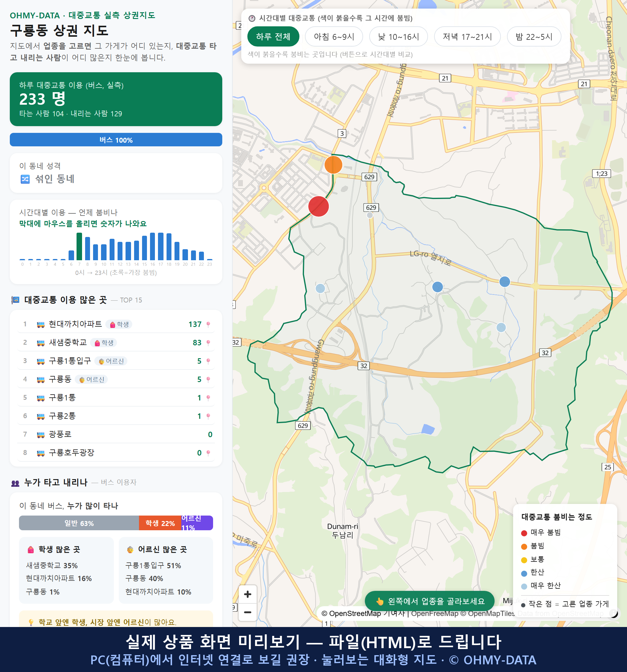Click the bus icon on 광풍로 row
This screenshot has width=627, height=672.
tap(40, 435)
